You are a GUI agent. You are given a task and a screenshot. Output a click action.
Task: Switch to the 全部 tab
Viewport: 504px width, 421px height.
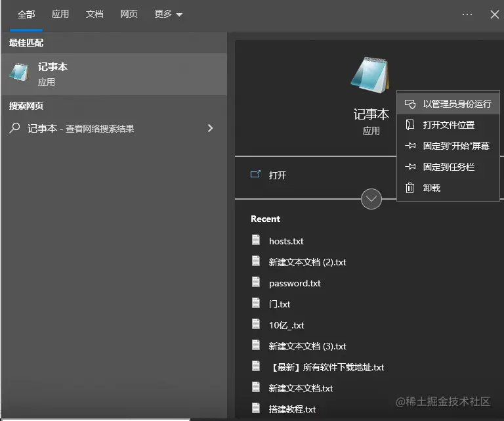pyautogui.click(x=26, y=14)
